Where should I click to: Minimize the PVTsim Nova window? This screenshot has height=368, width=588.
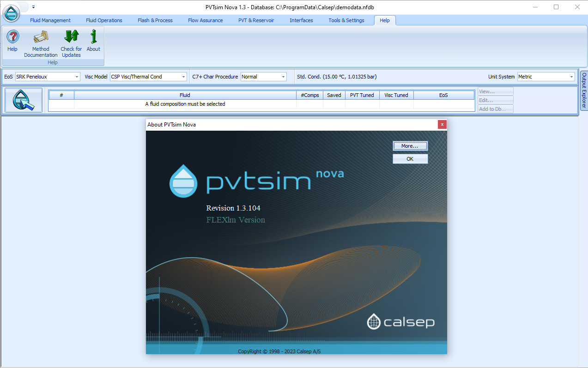pos(535,7)
